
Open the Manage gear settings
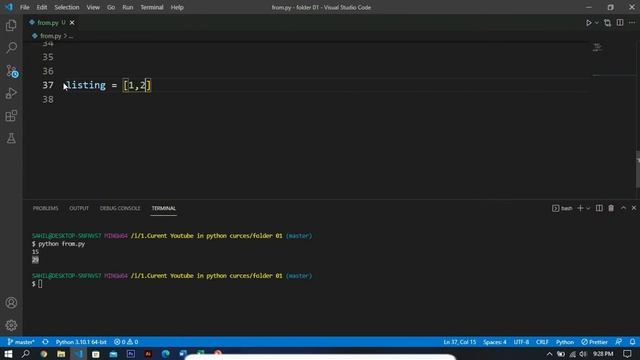[11, 325]
